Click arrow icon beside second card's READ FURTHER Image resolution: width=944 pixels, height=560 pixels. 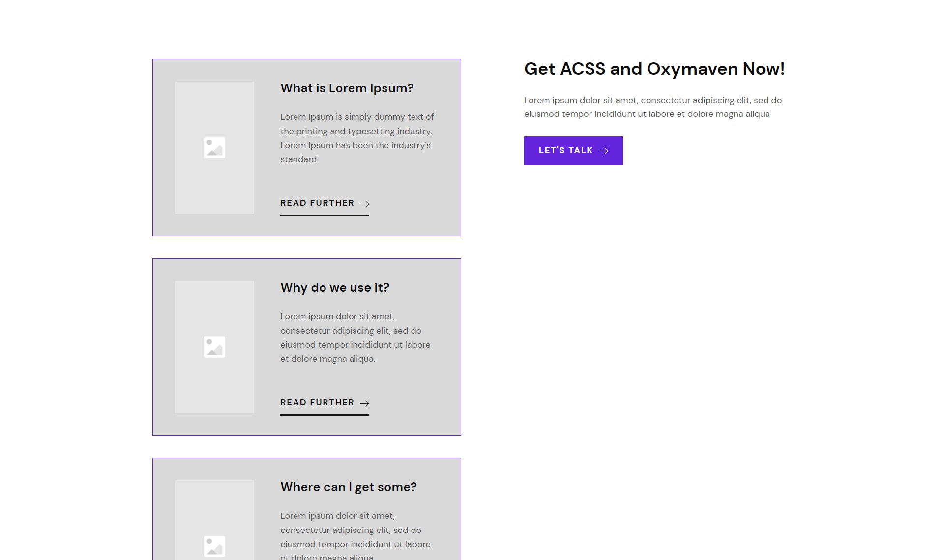coord(364,403)
